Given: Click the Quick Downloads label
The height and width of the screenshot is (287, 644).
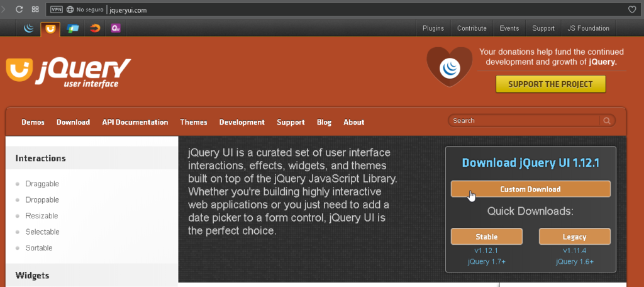Looking at the screenshot, I should click(530, 211).
